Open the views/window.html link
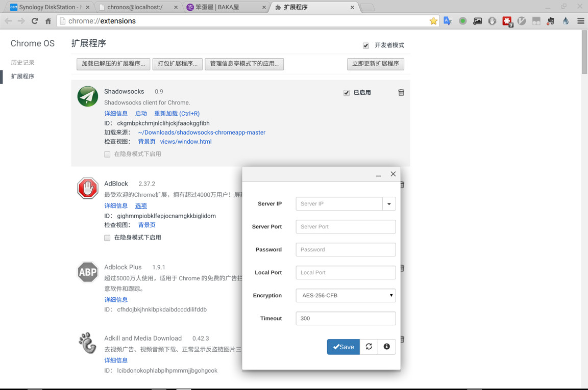This screenshot has width=588, height=390. pos(186,142)
